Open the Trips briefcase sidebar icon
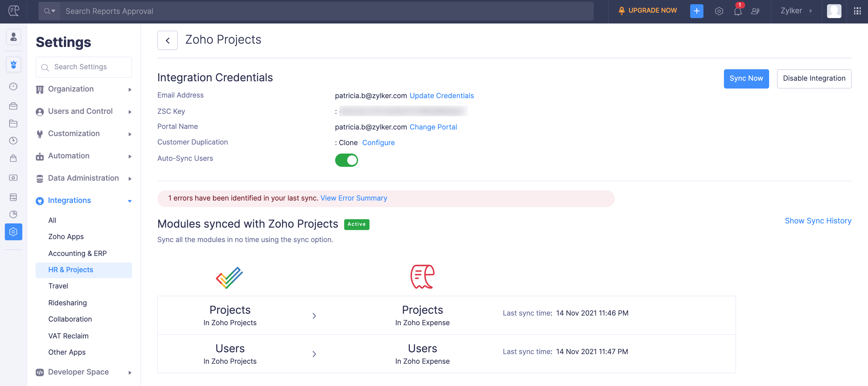This screenshot has width=868, height=386. 14,106
